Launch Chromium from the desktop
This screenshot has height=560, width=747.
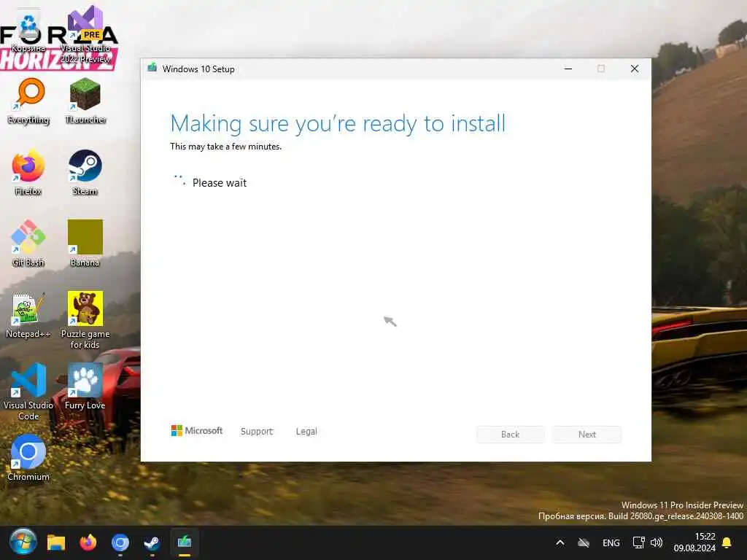[x=28, y=458]
